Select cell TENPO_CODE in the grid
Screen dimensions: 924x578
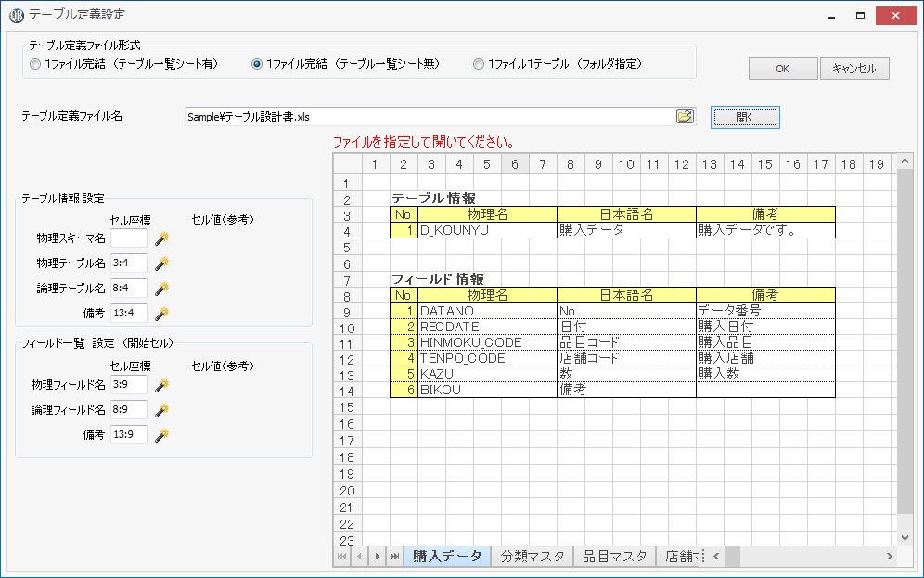tap(487, 358)
